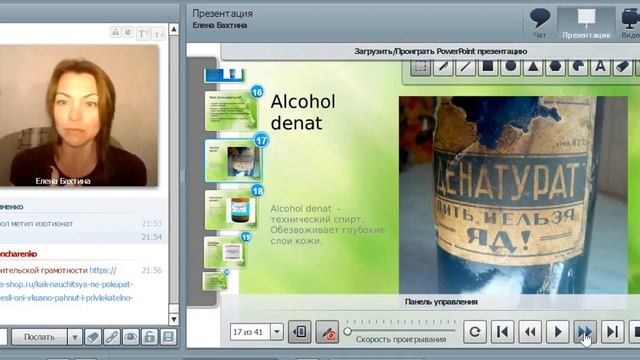Image resolution: width=640 pixels, height=360 pixels.
Task: Click the decrease font size icon above video
Action: coord(158,33)
